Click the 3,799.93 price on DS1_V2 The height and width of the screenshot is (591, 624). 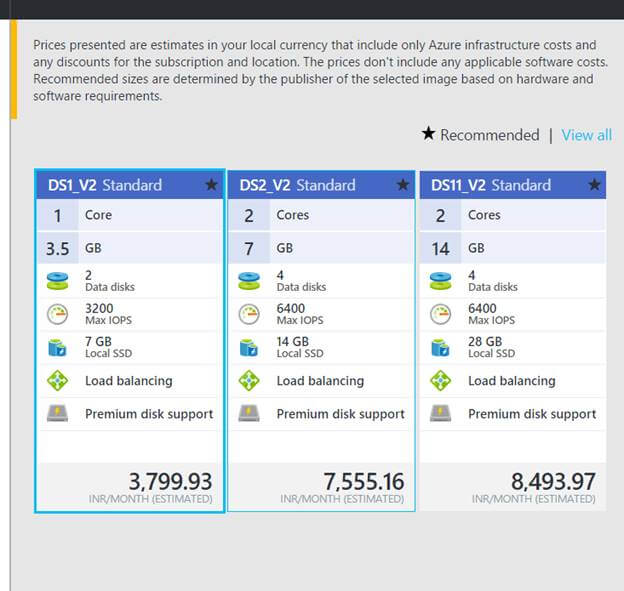pyautogui.click(x=170, y=482)
